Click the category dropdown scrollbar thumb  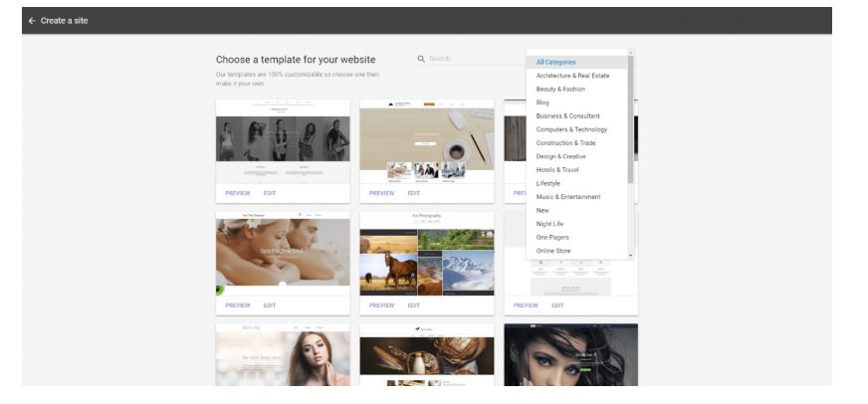pyautogui.click(x=630, y=119)
